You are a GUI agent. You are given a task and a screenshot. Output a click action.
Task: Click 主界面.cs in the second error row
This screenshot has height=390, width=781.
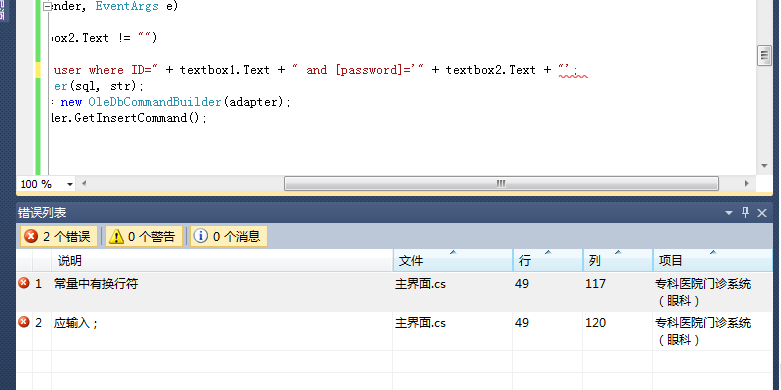point(420,323)
